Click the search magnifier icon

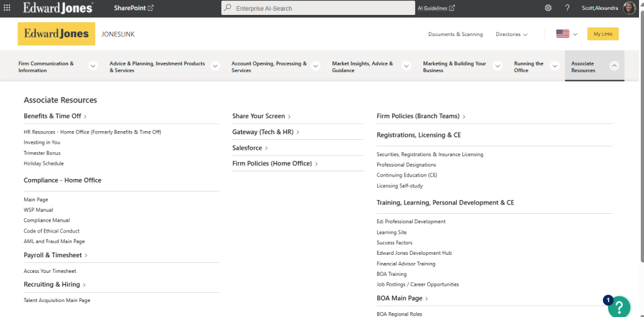coord(228,8)
